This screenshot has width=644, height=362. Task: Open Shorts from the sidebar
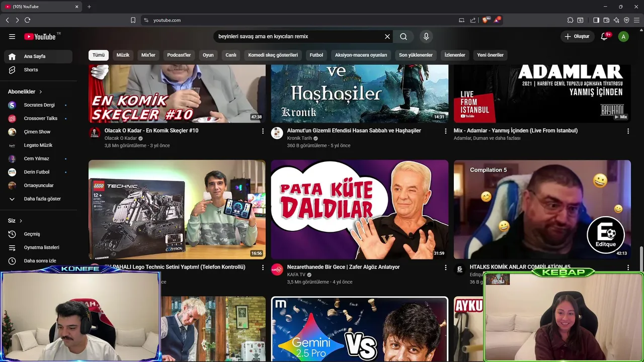[x=38, y=70]
